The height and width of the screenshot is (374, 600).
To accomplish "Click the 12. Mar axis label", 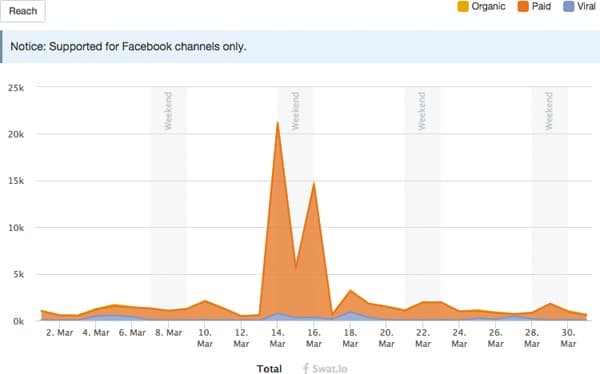I will [241, 338].
